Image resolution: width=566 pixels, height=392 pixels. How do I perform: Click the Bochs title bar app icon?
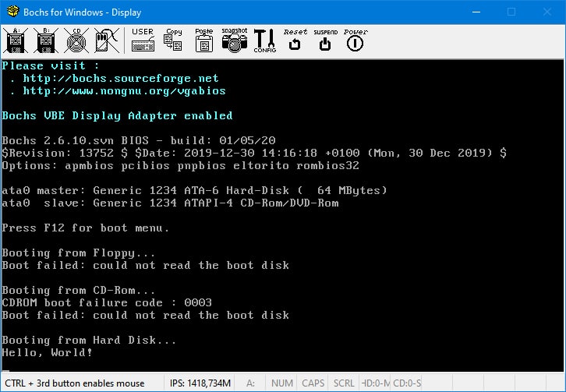click(x=13, y=12)
